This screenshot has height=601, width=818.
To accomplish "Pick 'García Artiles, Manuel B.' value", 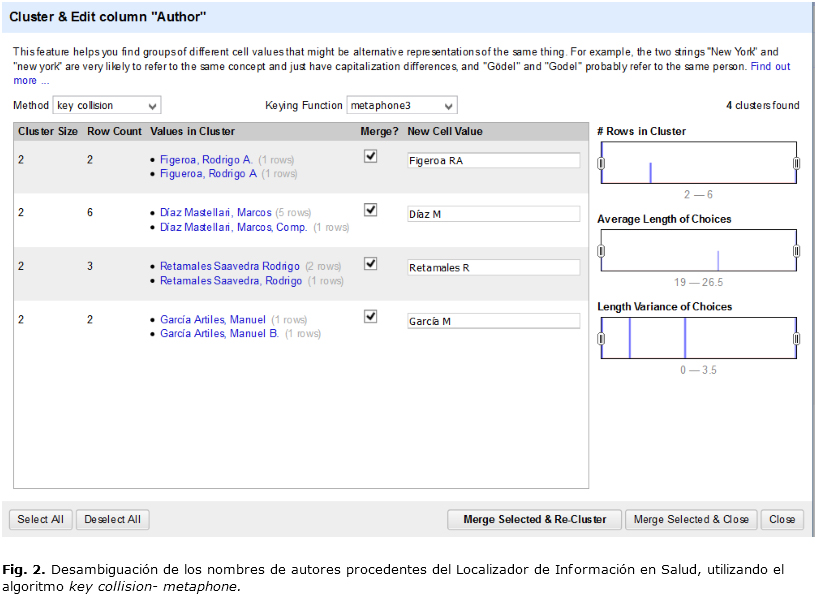I will (x=219, y=334).
